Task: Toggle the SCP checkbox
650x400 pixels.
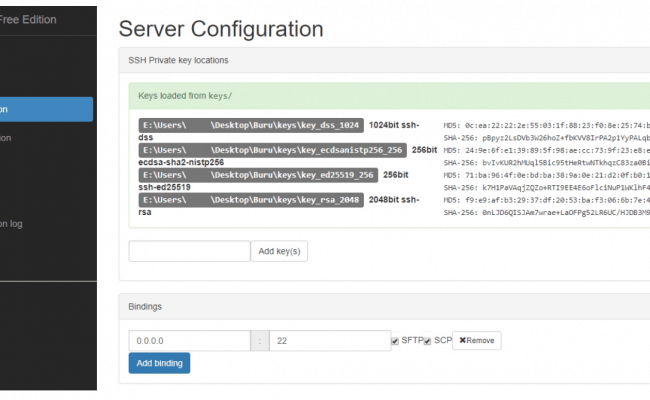Action: 427,341
